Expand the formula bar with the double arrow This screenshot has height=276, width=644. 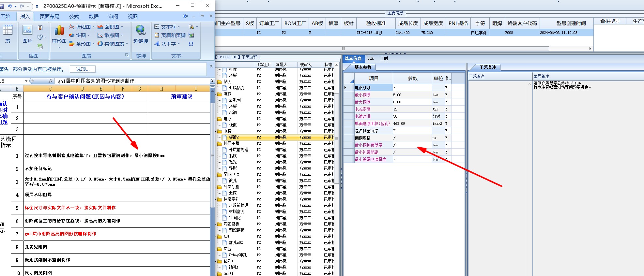(x=212, y=81)
